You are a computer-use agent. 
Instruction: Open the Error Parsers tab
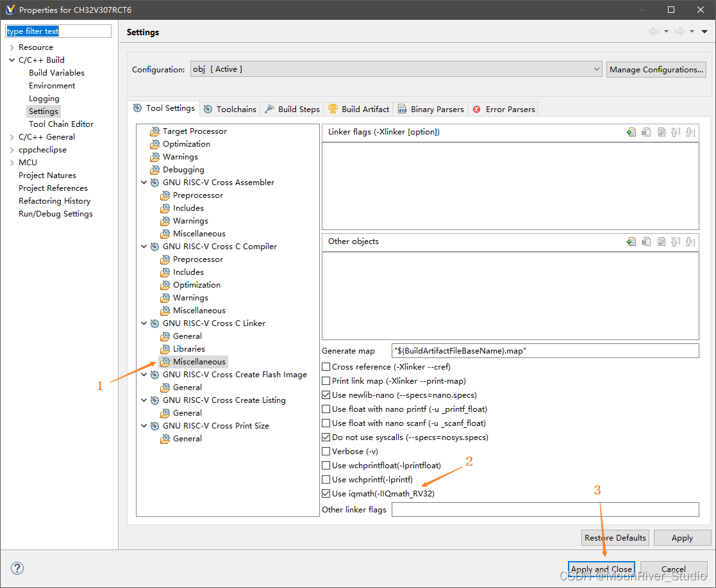(504, 110)
